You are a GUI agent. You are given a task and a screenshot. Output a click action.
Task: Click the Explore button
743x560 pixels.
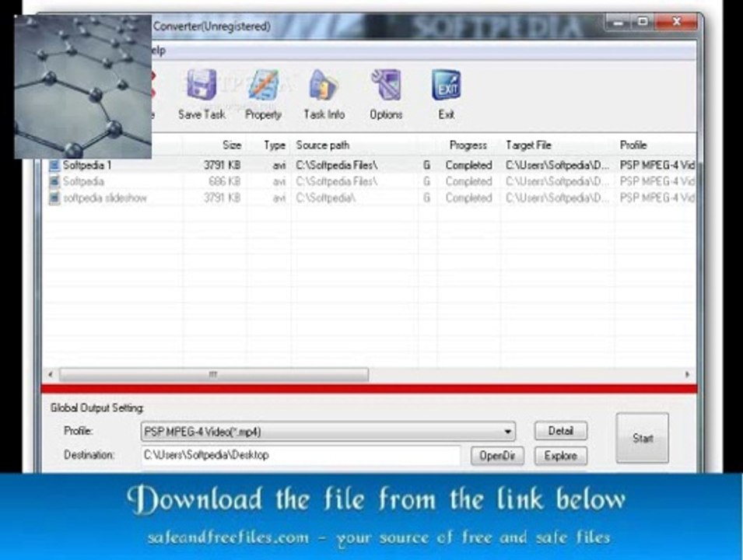point(561,456)
